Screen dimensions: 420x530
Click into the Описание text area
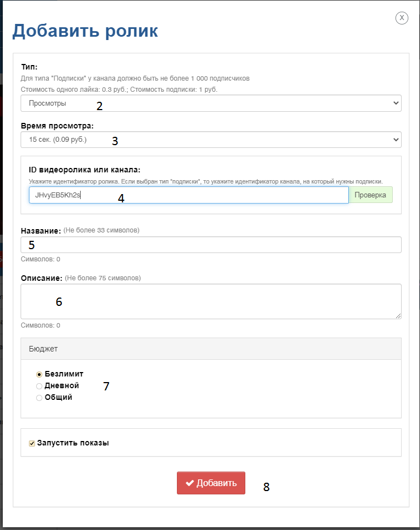click(x=211, y=301)
